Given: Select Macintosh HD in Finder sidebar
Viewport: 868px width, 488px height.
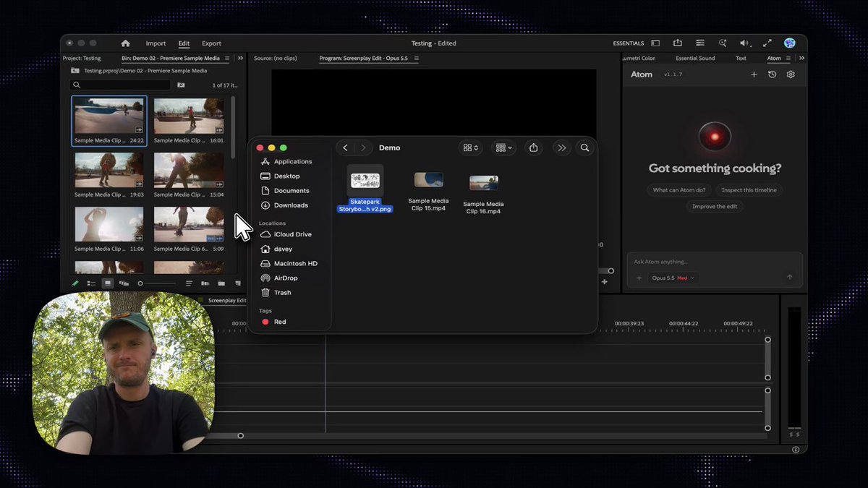Looking at the screenshot, I should (x=295, y=263).
